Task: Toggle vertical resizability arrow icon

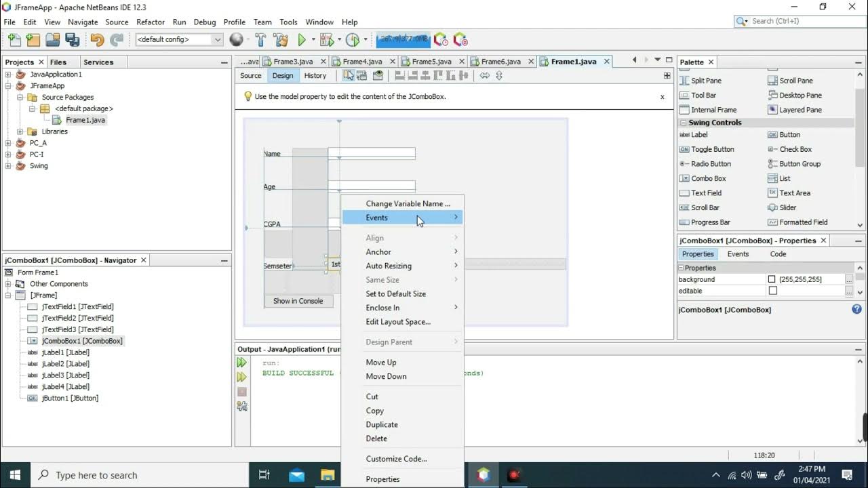Action: point(499,75)
